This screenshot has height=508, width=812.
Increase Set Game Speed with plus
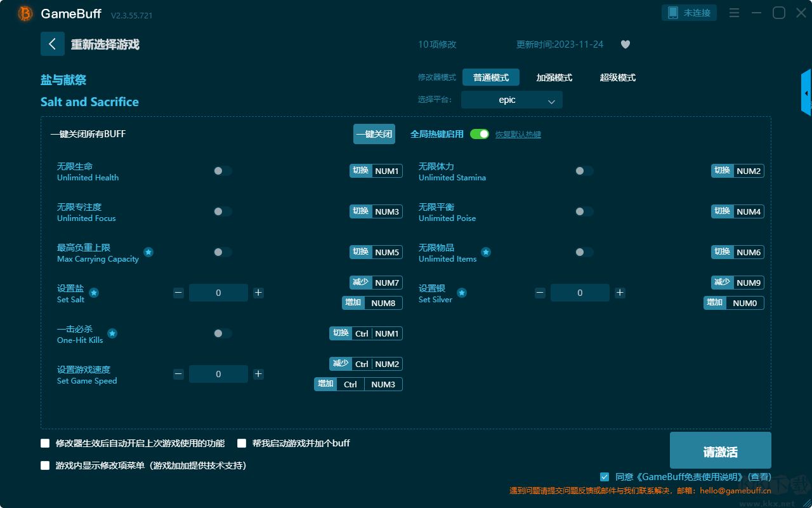coord(258,374)
